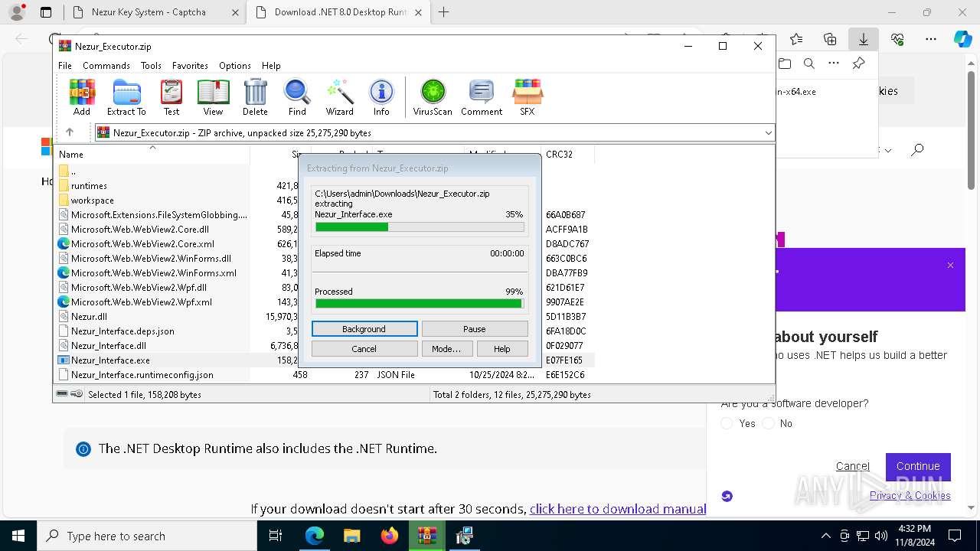The width and height of the screenshot is (980, 551).
Task: Open Edge tab actions menu icon
Action: (x=46, y=12)
